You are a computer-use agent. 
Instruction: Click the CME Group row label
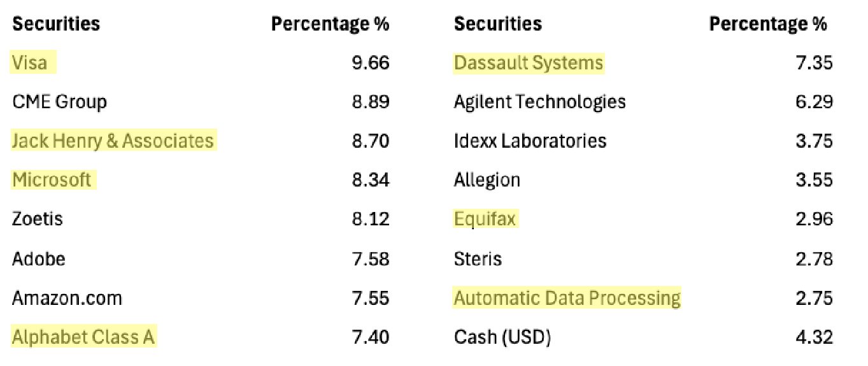pyautogui.click(x=59, y=102)
